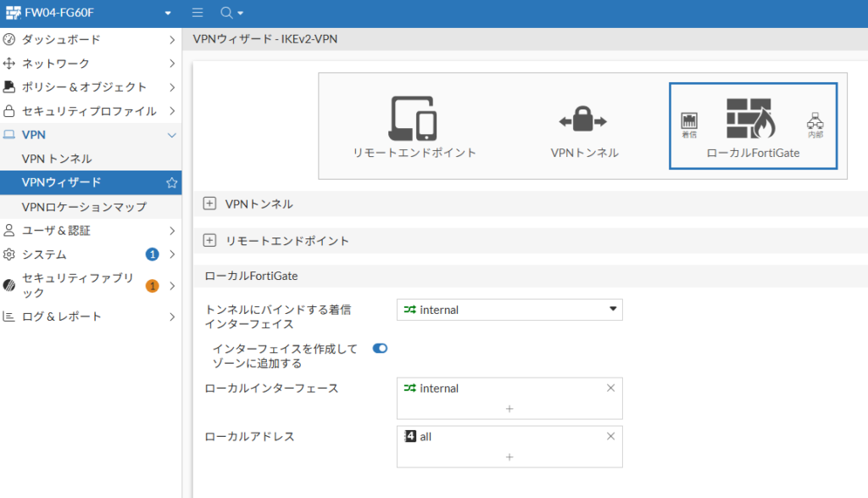Click the セキュリティプロファイル lock icon
Image resolution: width=868 pixels, height=498 pixels.
coord(8,111)
